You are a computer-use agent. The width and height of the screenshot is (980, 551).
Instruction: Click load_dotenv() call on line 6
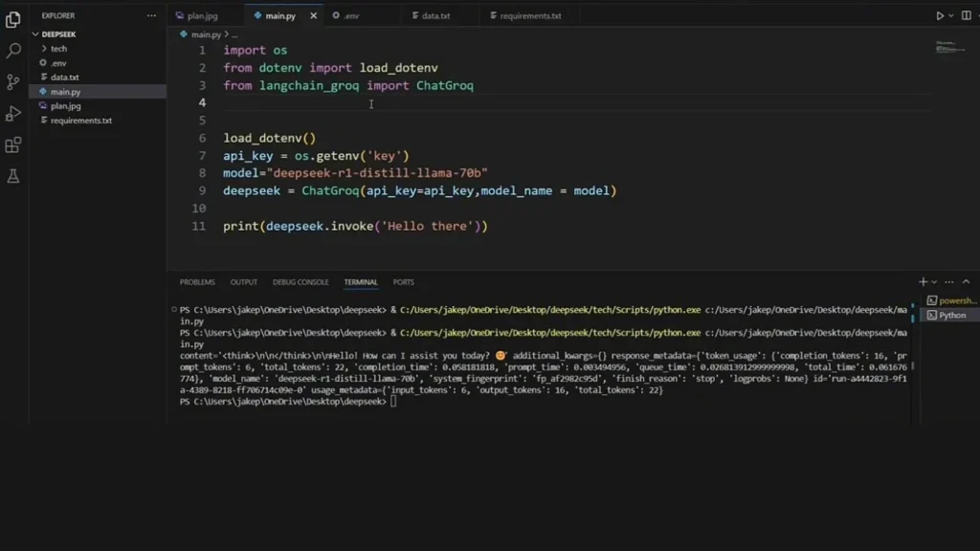pyautogui.click(x=269, y=138)
